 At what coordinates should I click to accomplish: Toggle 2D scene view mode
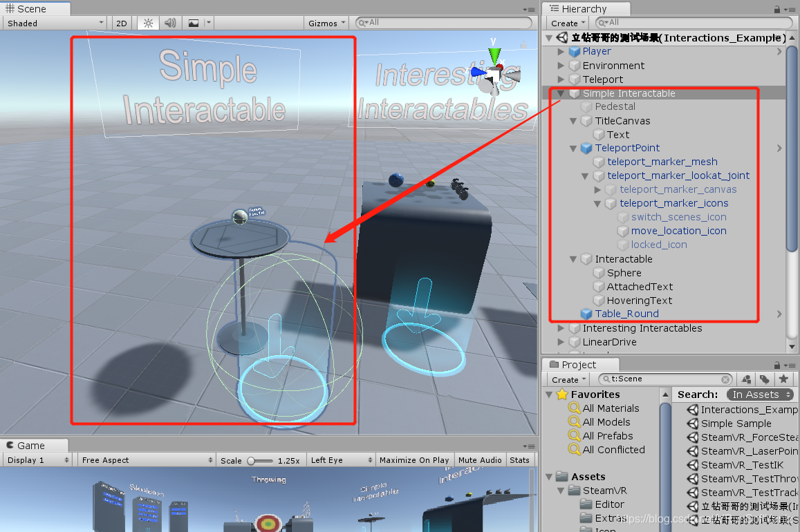tap(122, 23)
